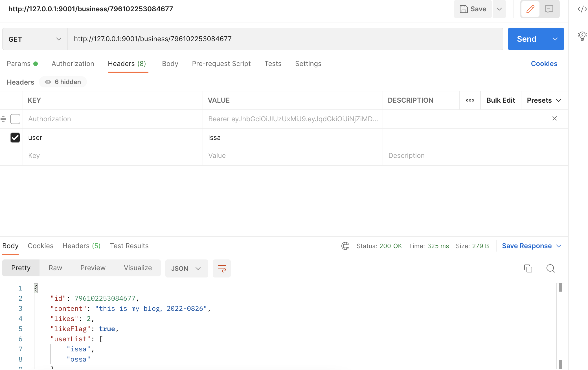
Task: Select the response Body tab
Action: (10, 246)
